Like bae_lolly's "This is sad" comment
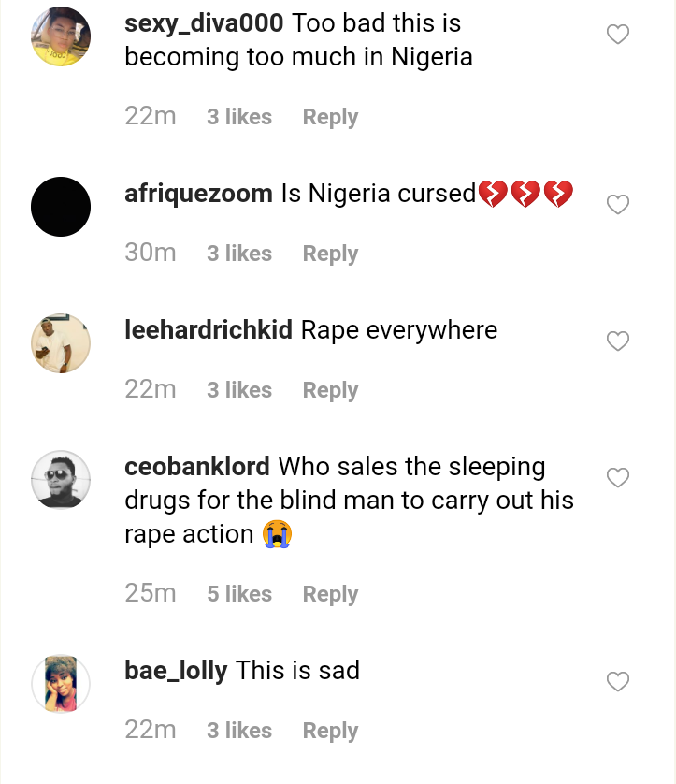676x784 pixels. coord(618,682)
